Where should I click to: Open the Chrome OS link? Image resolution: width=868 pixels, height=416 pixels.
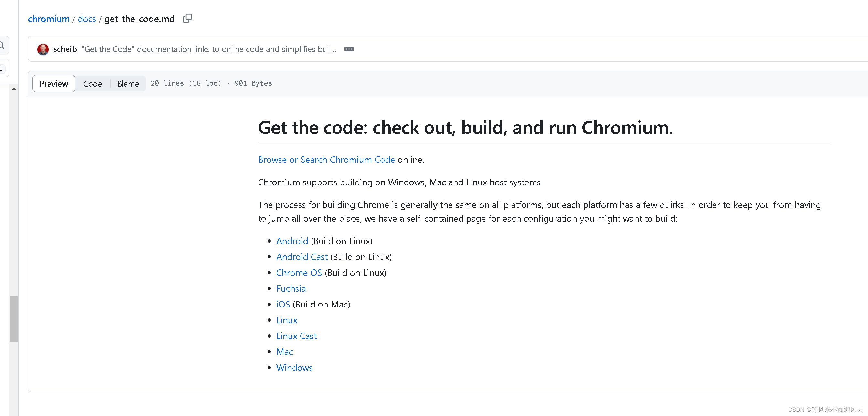[x=299, y=273]
